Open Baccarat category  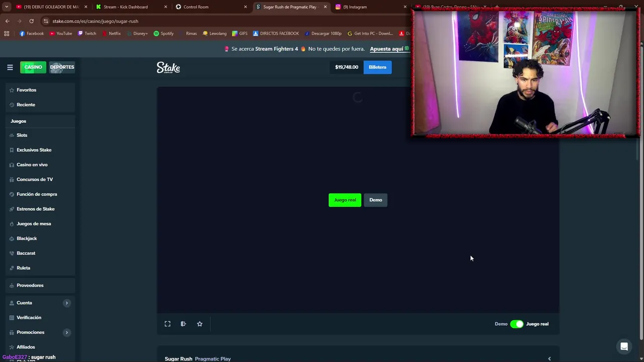pos(40,253)
